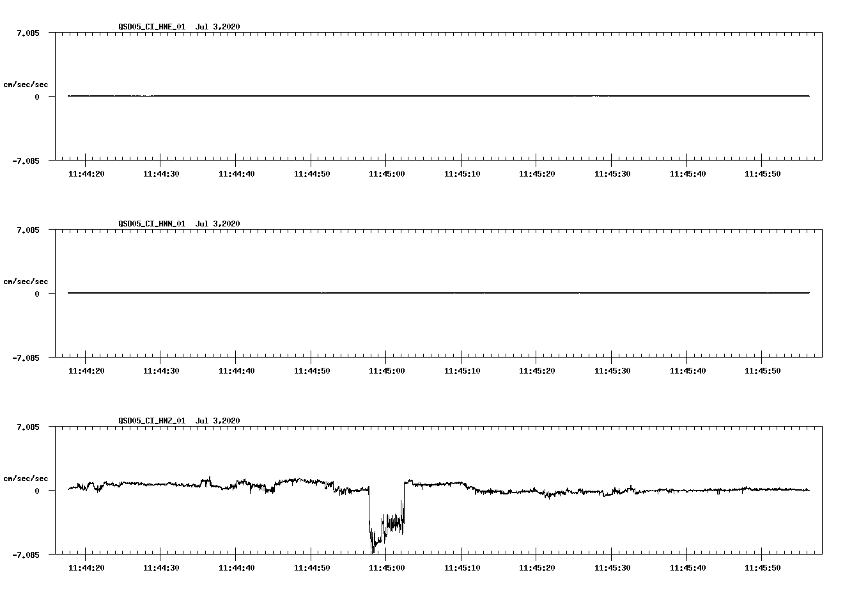Viewport: 868px width, 591px height.
Task: Click the 11:45:40 time label under HNE plot
Action: 688,174
